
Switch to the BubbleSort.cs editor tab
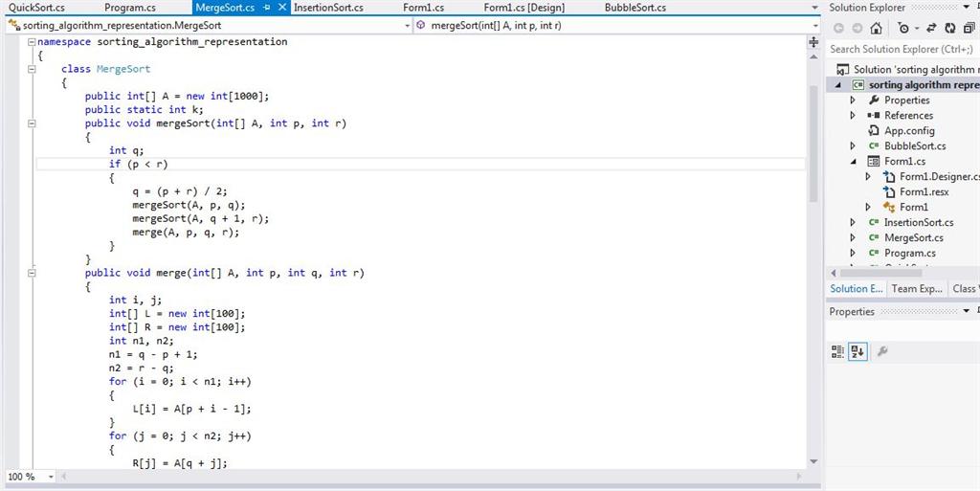(635, 8)
